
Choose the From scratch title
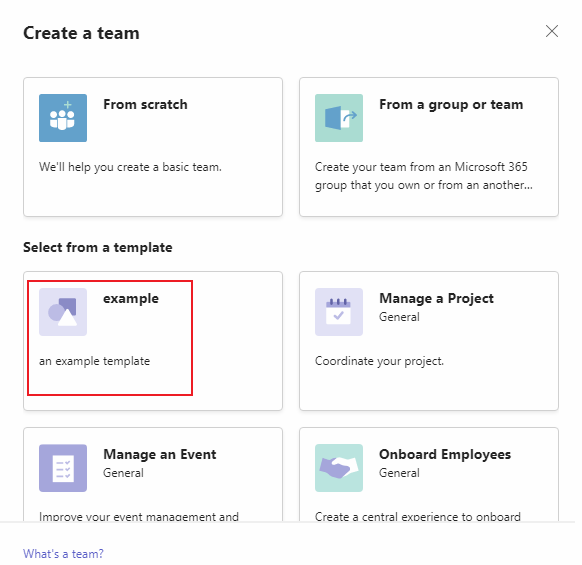point(145,104)
